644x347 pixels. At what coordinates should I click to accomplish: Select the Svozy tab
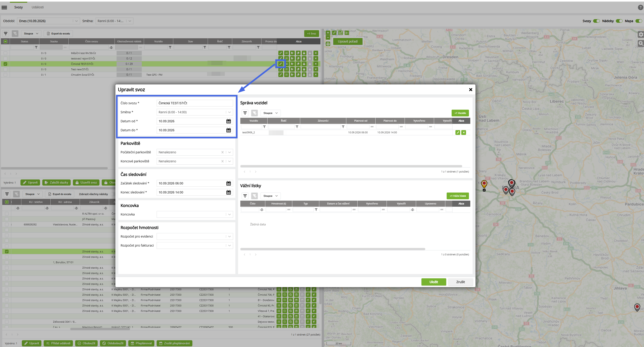pos(18,7)
